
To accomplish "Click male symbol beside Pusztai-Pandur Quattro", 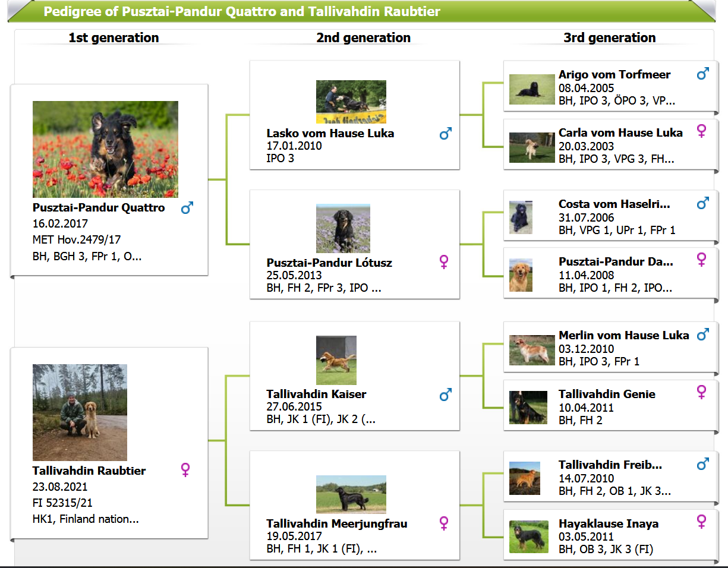I will [187, 208].
